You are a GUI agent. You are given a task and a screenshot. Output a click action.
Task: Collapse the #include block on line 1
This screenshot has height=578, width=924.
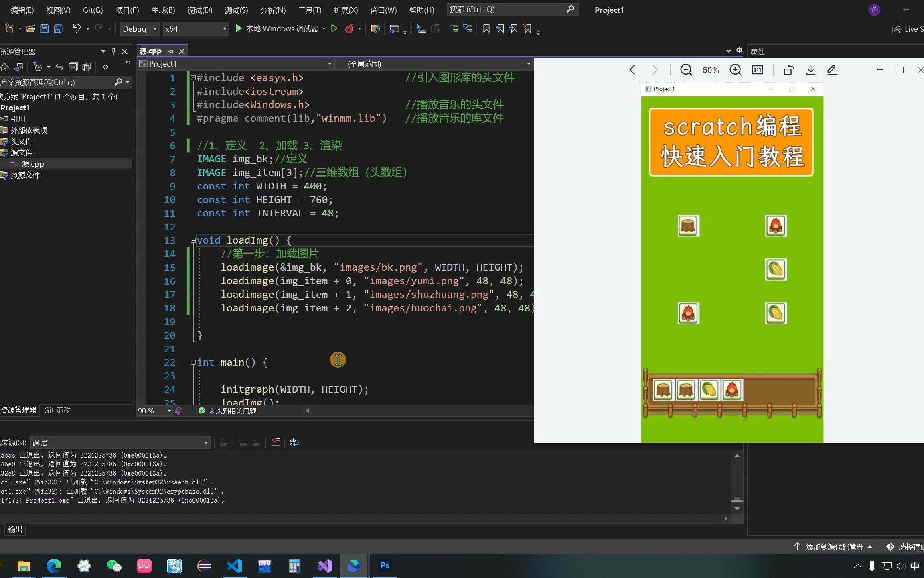(x=193, y=78)
